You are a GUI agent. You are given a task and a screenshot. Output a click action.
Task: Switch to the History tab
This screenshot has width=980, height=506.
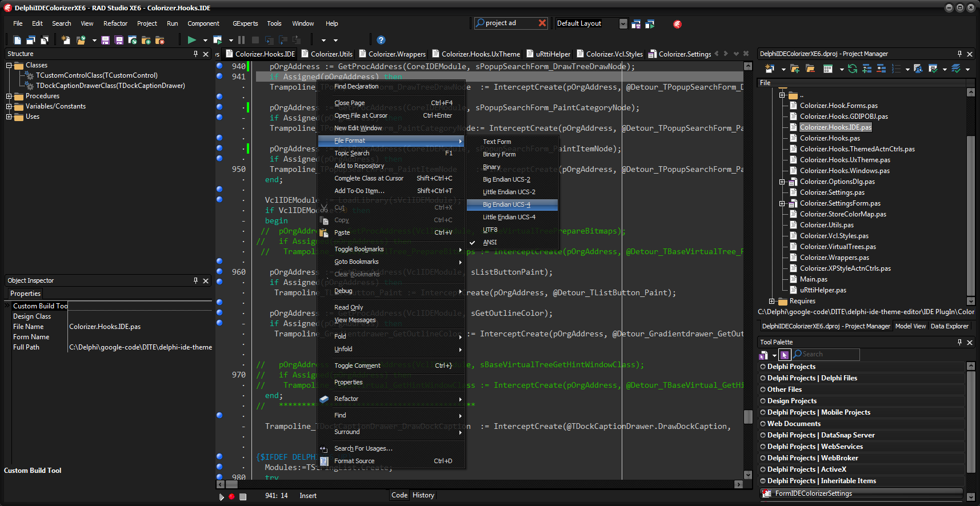(x=423, y=495)
